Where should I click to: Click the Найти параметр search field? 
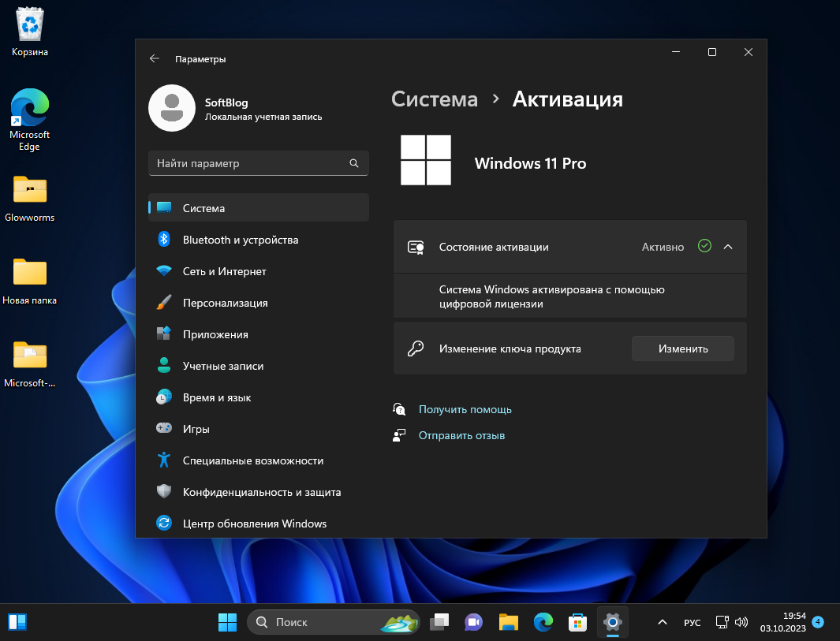coord(259,163)
